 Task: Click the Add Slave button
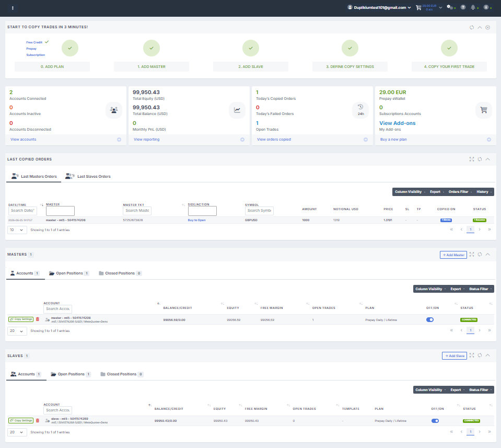coord(455,356)
